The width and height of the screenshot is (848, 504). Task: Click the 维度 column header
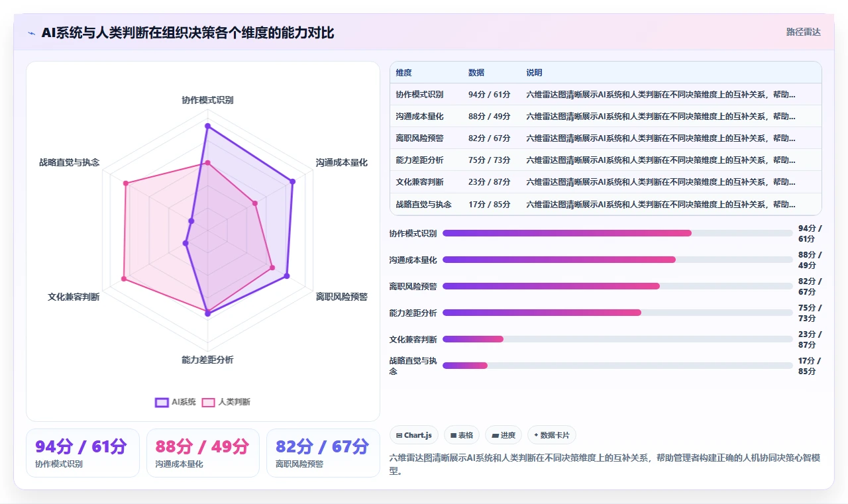pos(404,73)
